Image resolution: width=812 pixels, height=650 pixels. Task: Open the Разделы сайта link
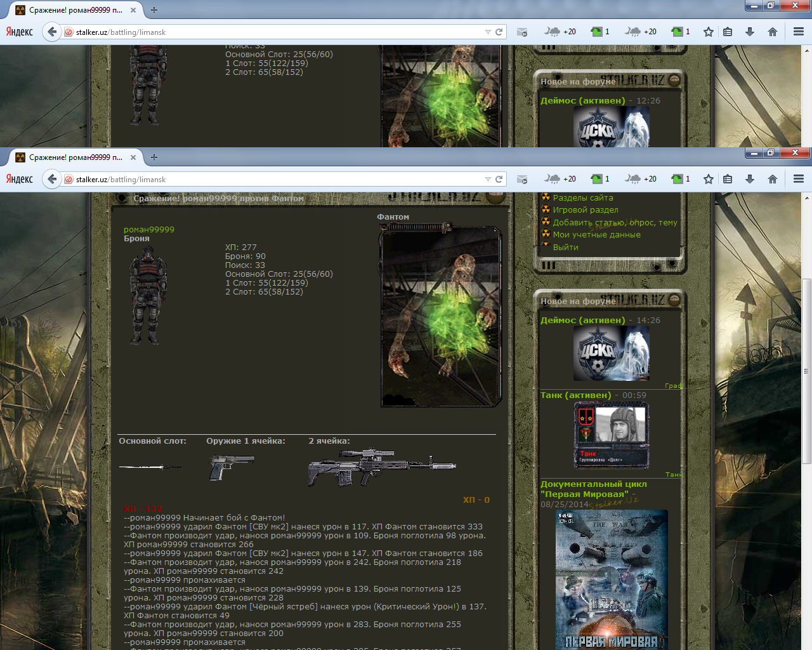[583, 197]
